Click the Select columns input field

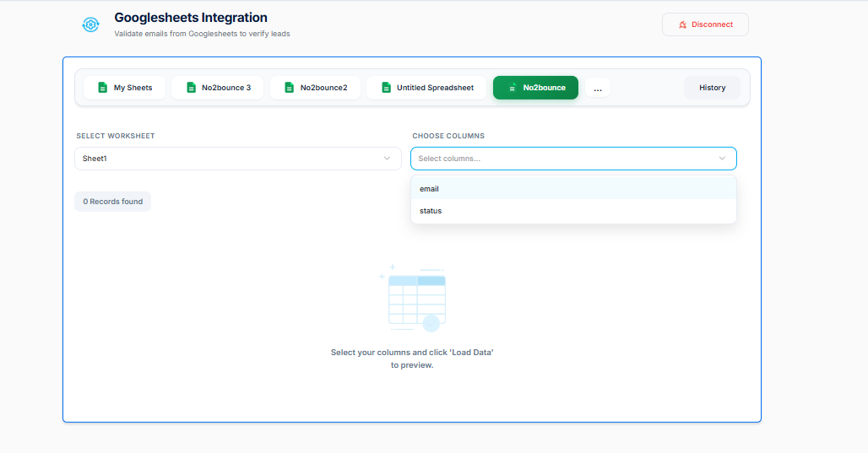tap(573, 159)
